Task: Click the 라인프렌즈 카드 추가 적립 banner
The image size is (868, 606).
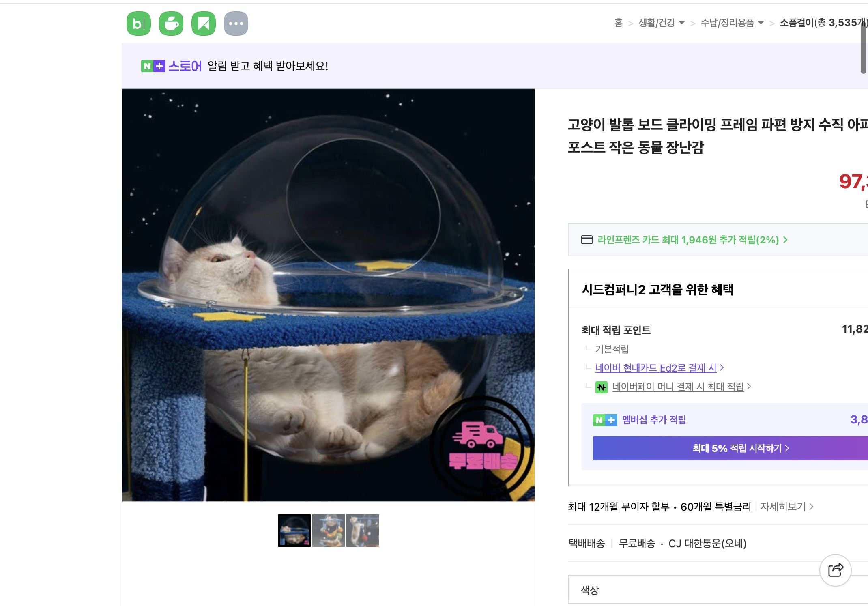Action: click(x=690, y=240)
